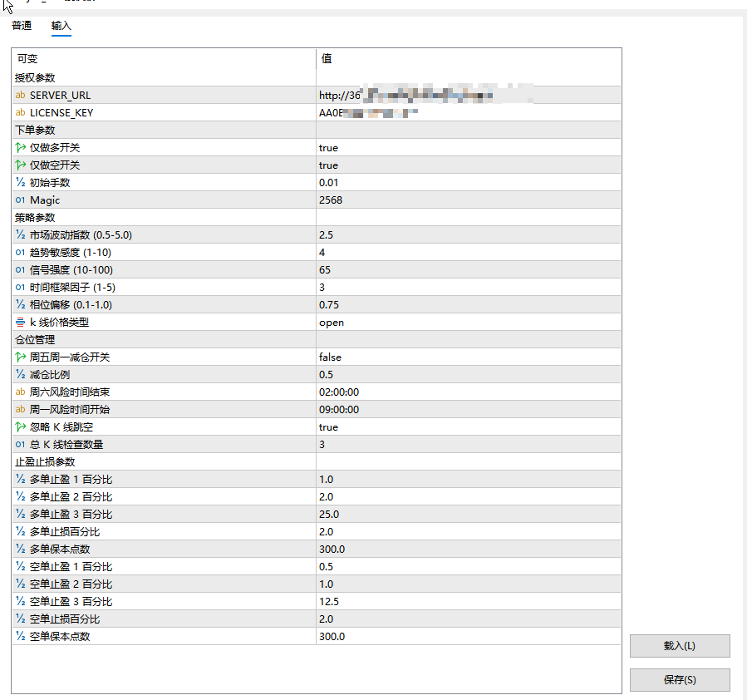Click the integer icon beside 趋势敏感度
This screenshot has width=747, height=700.
(x=21, y=253)
